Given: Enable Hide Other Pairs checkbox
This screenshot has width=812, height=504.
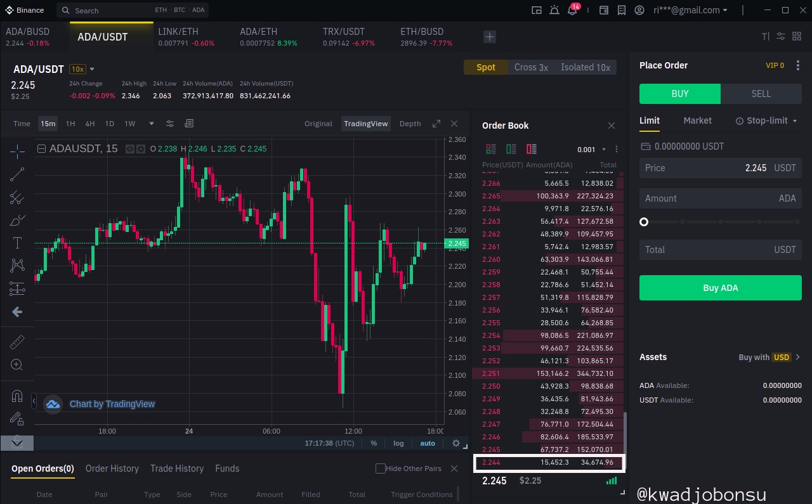Looking at the screenshot, I should [381, 468].
